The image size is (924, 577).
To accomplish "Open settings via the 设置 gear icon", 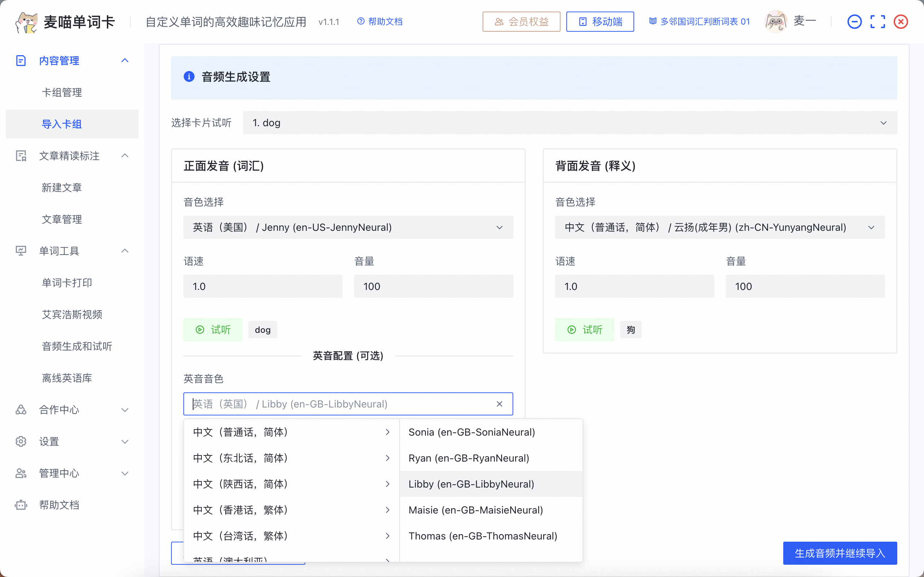I will click(x=21, y=441).
